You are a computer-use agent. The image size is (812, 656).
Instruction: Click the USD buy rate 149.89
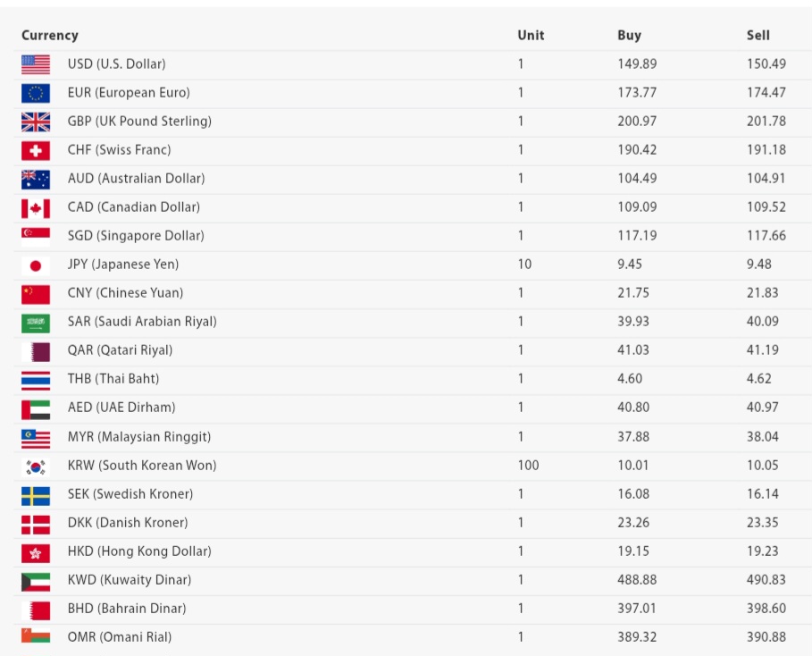(637, 64)
